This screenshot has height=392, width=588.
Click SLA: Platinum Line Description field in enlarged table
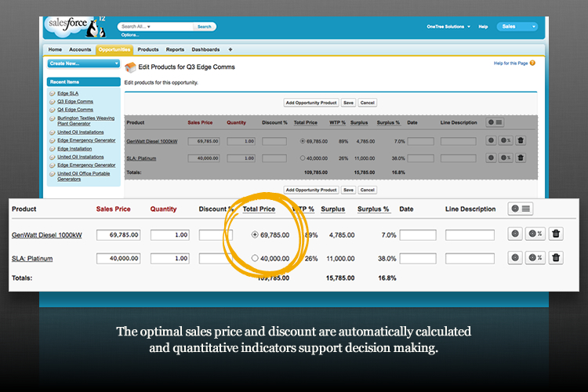pyautogui.click(x=470, y=258)
